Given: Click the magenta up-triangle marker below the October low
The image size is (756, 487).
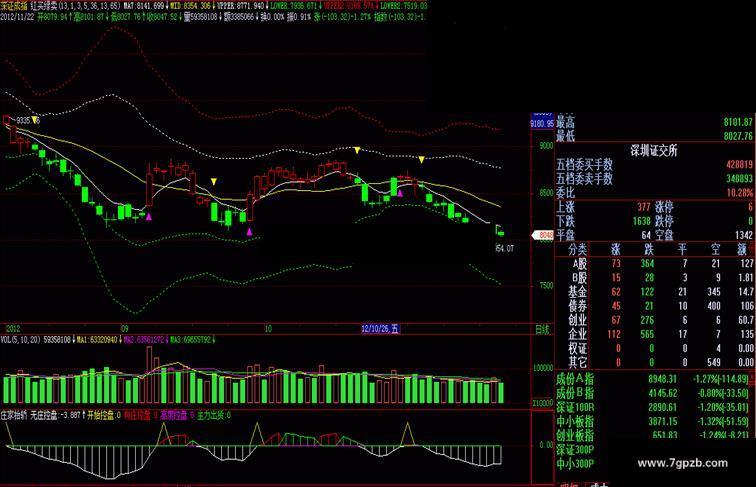Looking at the screenshot, I should tap(249, 232).
